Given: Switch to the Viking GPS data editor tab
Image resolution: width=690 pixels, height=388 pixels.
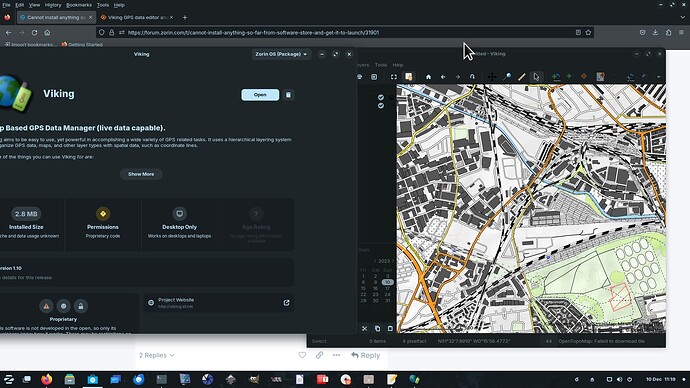Looking at the screenshot, I should [x=137, y=18].
